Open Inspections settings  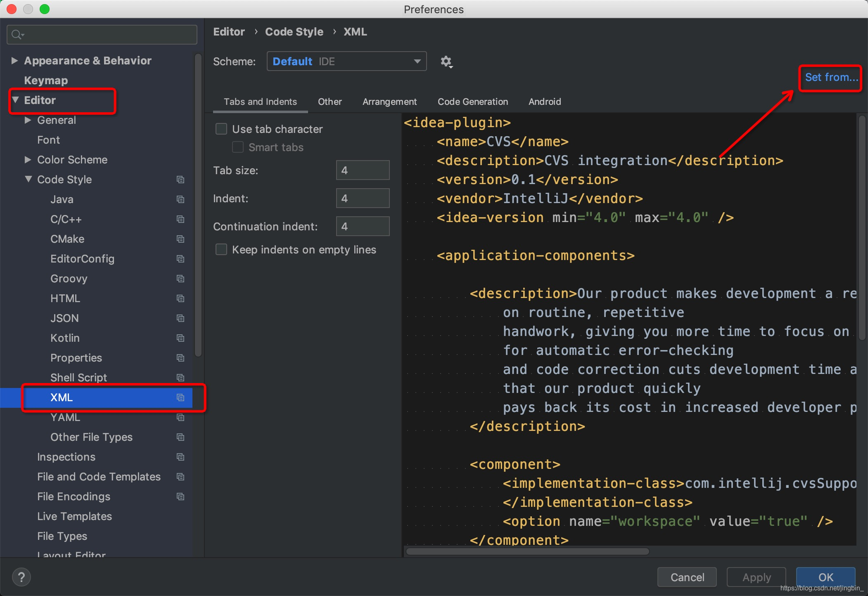coord(66,457)
